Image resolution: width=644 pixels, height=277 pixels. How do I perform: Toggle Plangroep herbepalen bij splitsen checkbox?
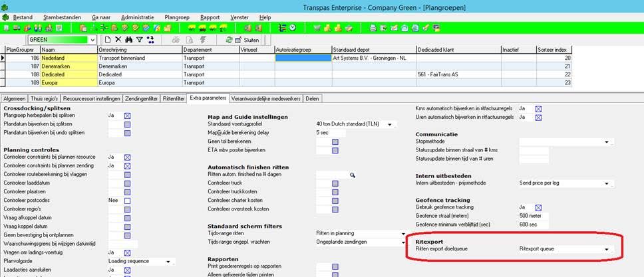[x=127, y=116]
